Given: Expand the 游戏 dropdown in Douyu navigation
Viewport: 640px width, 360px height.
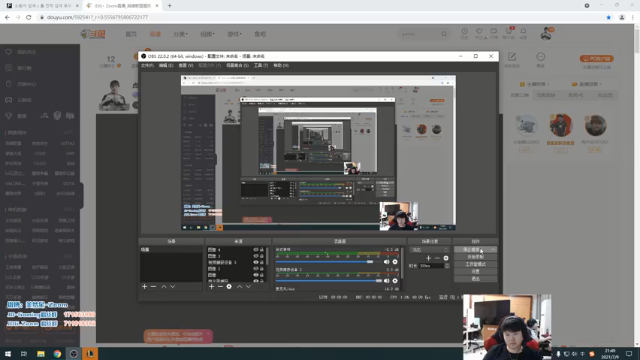Looking at the screenshot, I should (x=234, y=34).
